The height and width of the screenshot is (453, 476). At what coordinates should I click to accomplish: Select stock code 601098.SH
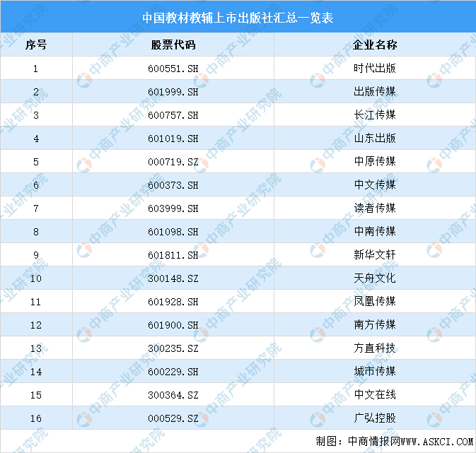pos(173,232)
